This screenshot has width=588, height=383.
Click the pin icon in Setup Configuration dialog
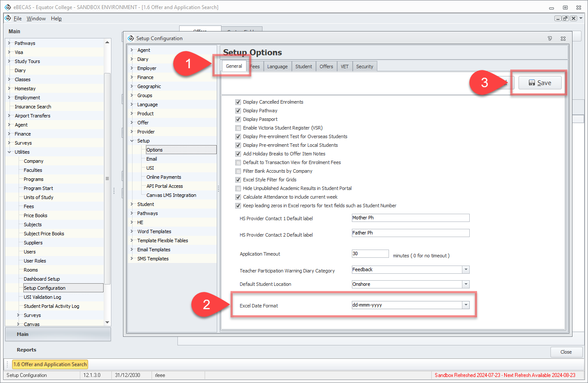[x=550, y=38]
